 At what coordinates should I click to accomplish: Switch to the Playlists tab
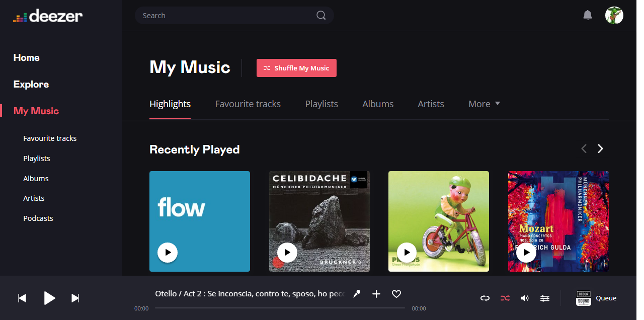tap(321, 104)
